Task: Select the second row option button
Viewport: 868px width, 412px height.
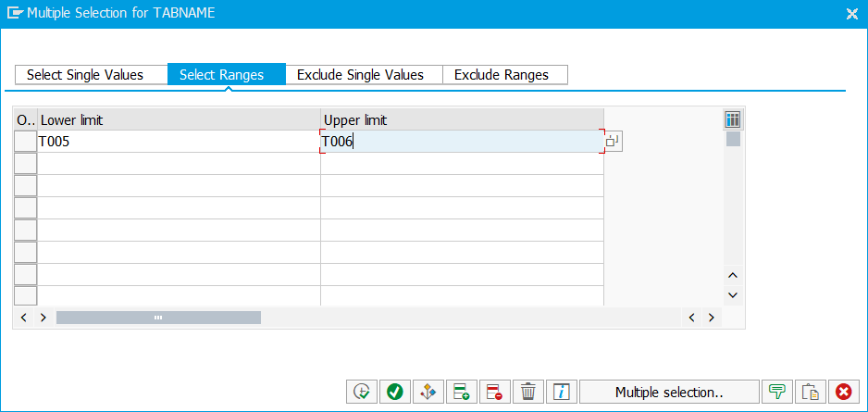Action: click(26, 164)
